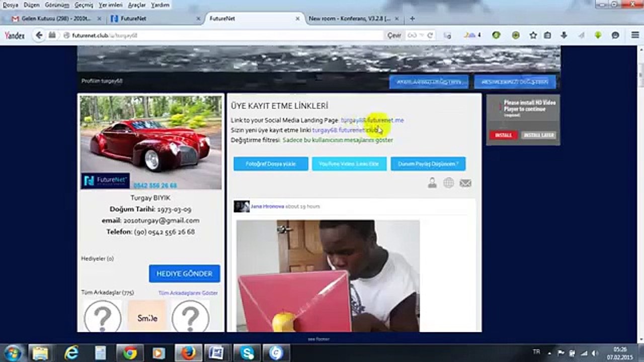Open the chat bubble extension icon
This screenshot has height=362, width=644.
point(615,35)
